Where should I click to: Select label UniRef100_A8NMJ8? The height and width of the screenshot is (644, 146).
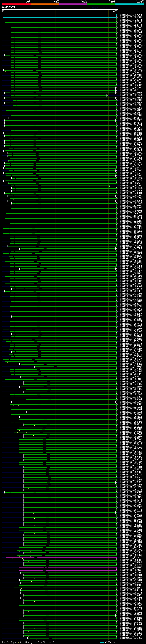click(131, 183)
